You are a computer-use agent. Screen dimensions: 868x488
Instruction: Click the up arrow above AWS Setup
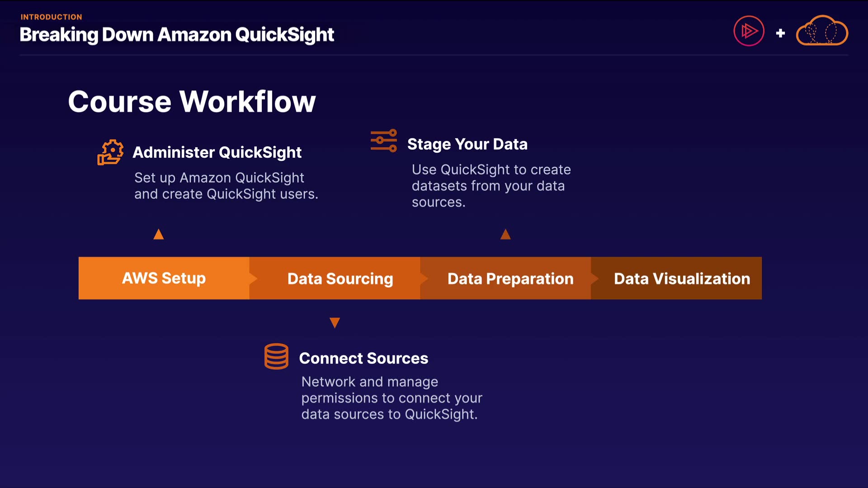(159, 234)
